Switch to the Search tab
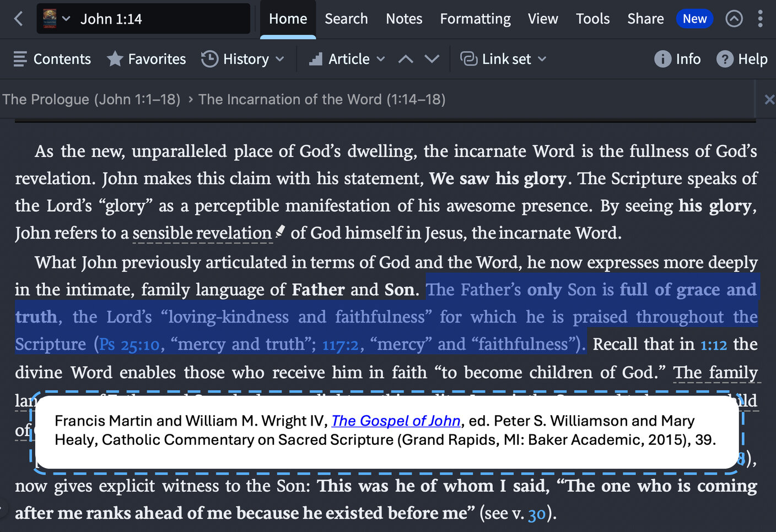 346,19
